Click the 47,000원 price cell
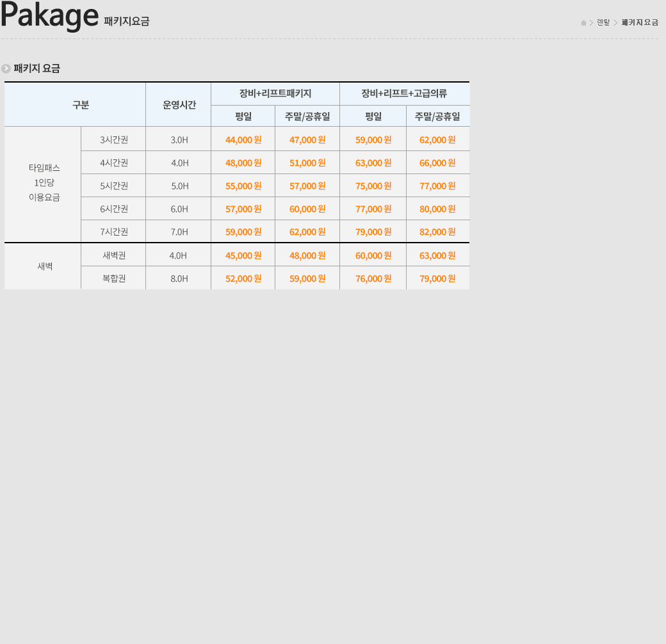 point(307,140)
